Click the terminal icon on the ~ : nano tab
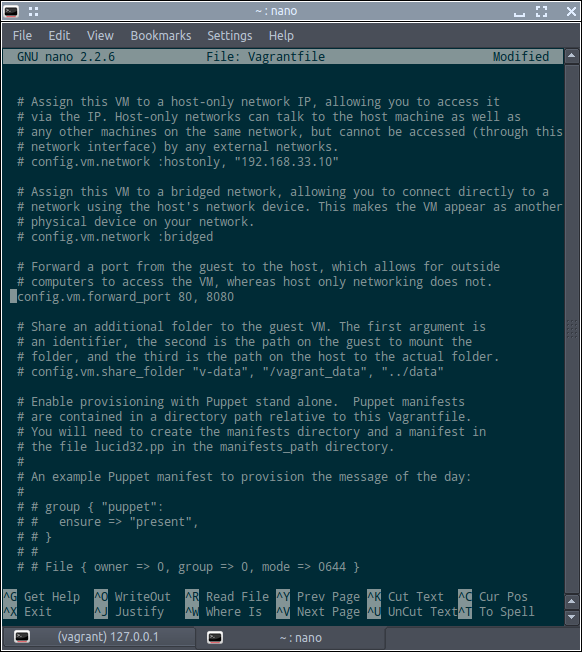Viewport: 582px width, 652px height. pyautogui.click(x=215, y=637)
